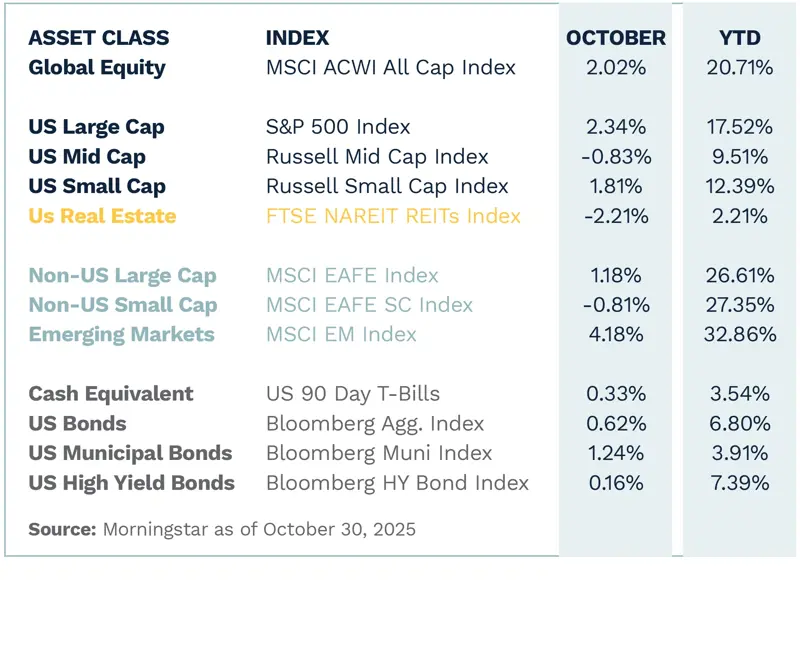The width and height of the screenshot is (800, 652).
Task: Select the Emerging Markets YTD value 32.86%
Action: tap(739, 334)
